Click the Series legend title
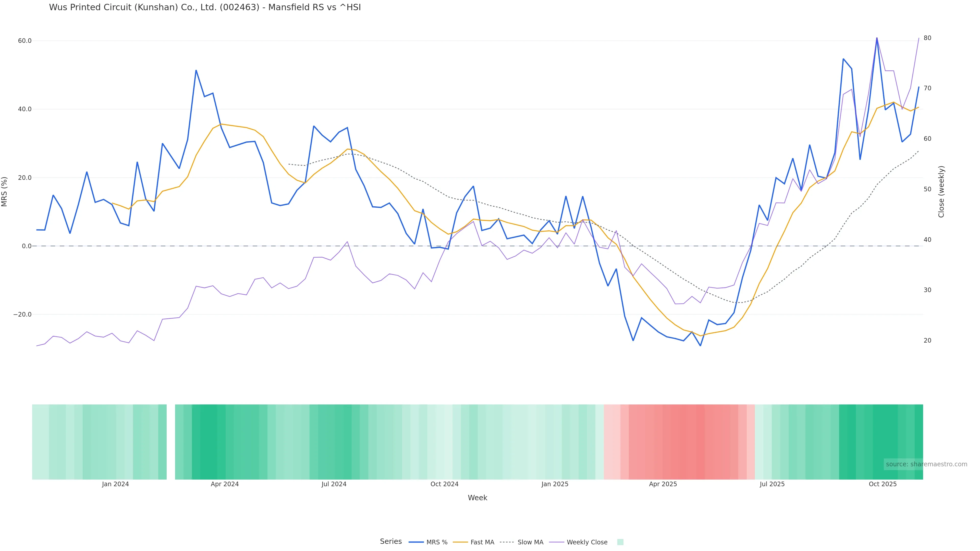Image resolution: width=980 pixels, height=551 pixels. click(x=391, y=542)
